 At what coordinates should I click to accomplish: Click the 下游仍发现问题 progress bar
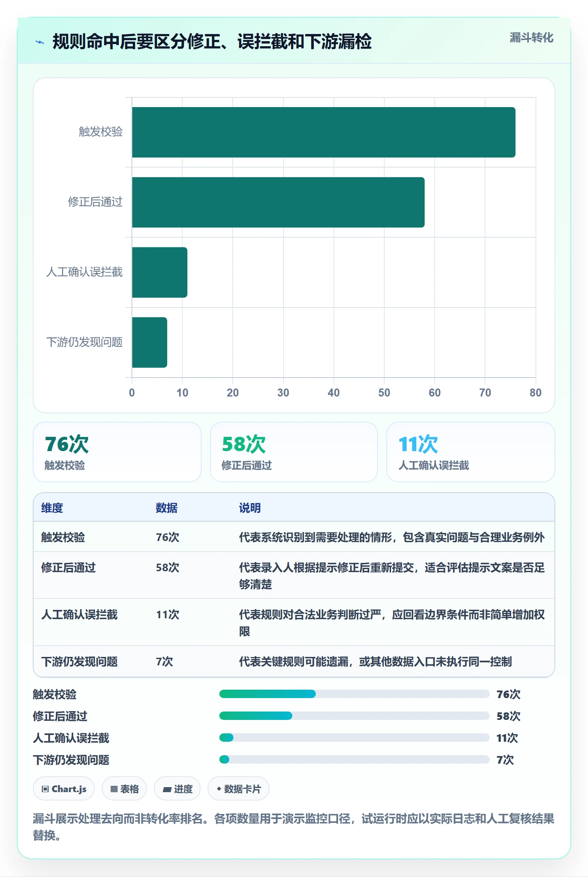[x=354, y=759]
